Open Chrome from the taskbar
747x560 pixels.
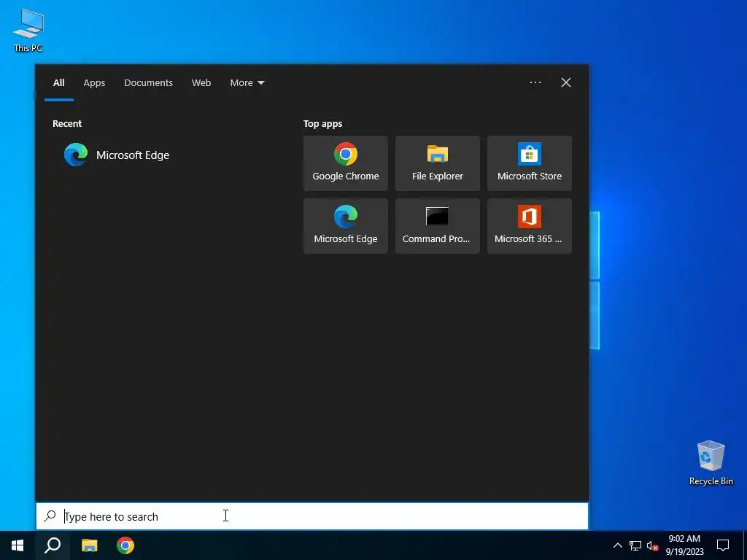tap(125, 545)
